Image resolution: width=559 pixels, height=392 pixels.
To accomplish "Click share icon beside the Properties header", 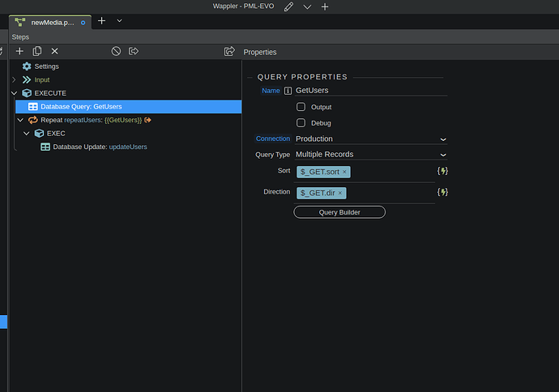I will coord(229,51).
